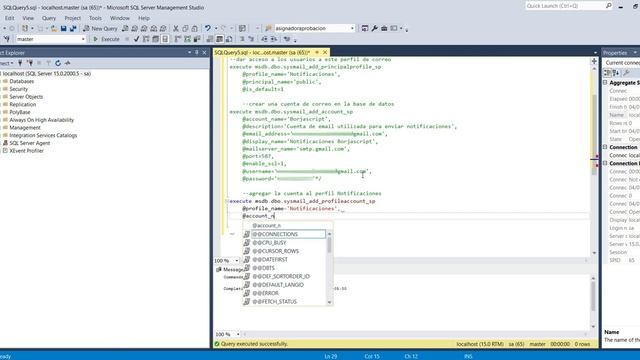Click the Paste icon in the toolbar
Screen dimensions: 640x360
[x=194, y=28]
